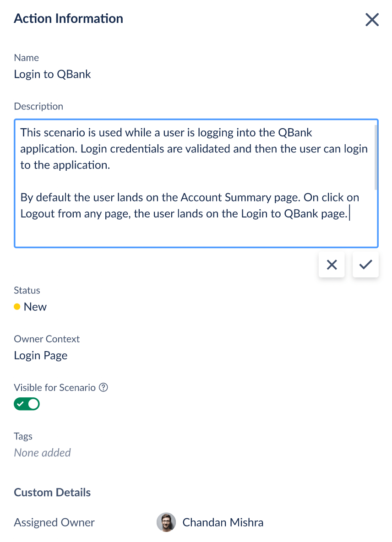Edit the name Login to QBank
Image resolution: width=392 pixels, height=542 pixels.
pyautogui.click(x=52, y=74)
